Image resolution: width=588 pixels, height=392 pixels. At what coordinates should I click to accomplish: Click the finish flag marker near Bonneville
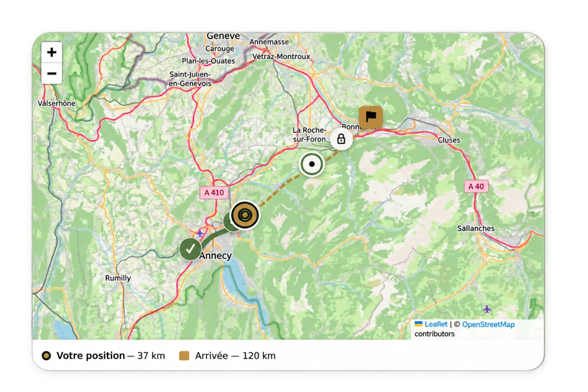click(371, 118)
